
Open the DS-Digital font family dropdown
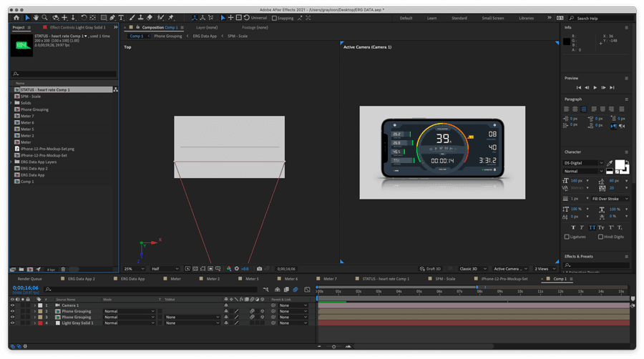click(x=583, y=163)
